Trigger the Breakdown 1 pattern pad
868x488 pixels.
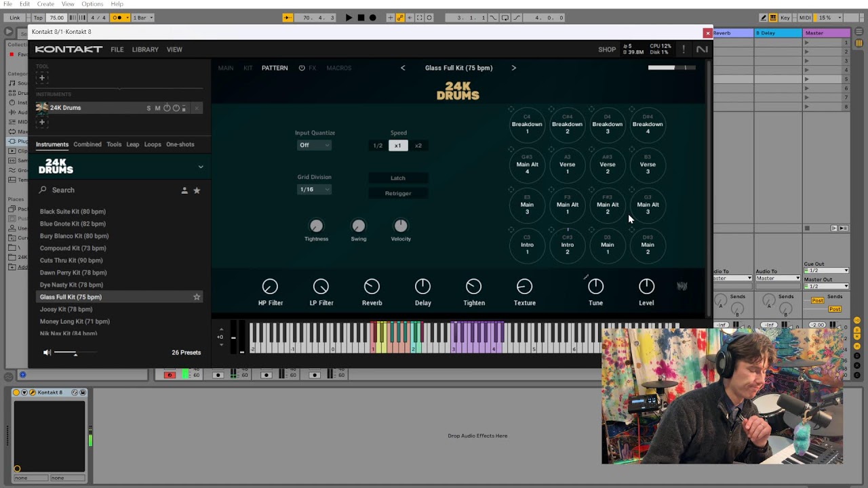click(527, 125)
